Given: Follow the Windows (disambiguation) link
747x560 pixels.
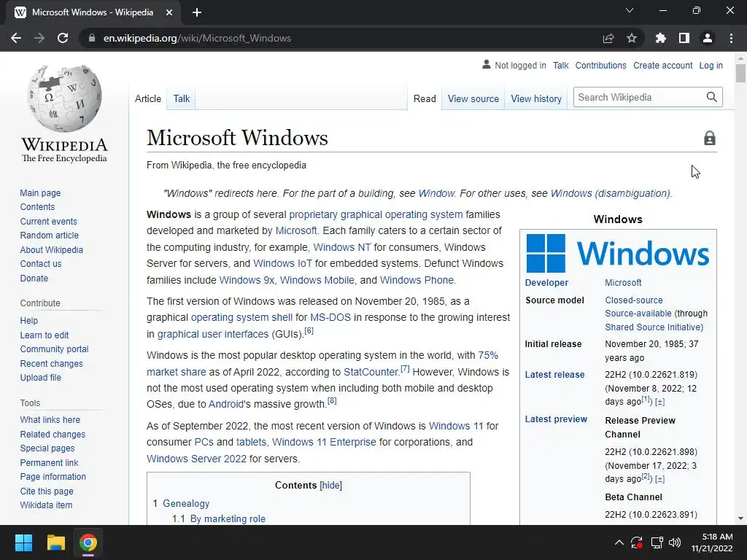Looking at the screenshot, I should click(x=610, y=193).
